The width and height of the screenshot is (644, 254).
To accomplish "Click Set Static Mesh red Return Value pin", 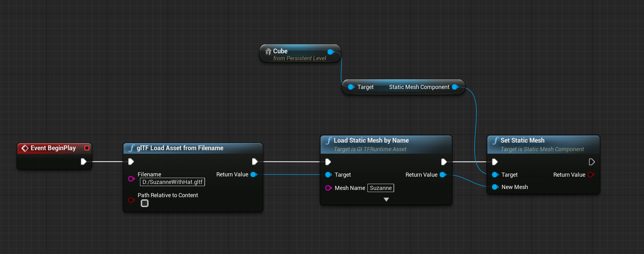I will click(591, 175).
